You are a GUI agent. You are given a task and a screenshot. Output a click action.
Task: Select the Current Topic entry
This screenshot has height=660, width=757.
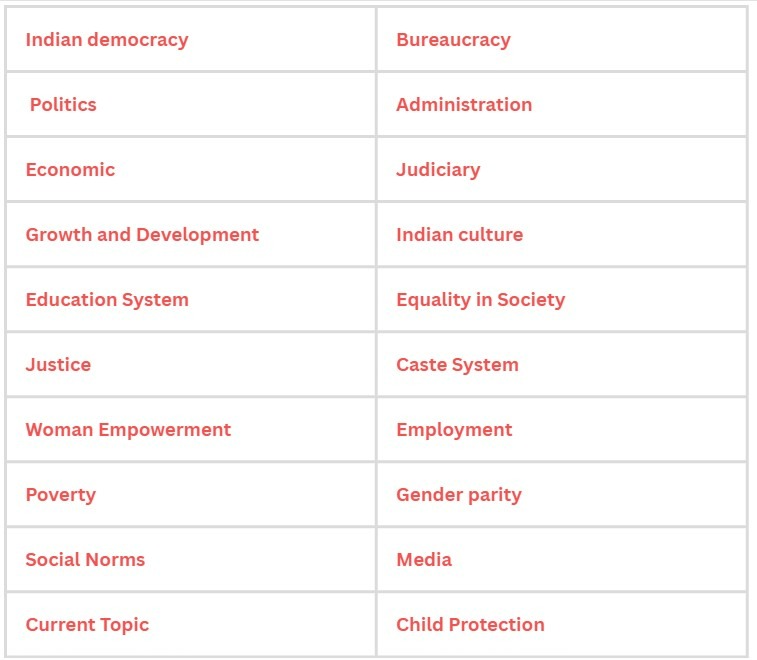[87, 625]
